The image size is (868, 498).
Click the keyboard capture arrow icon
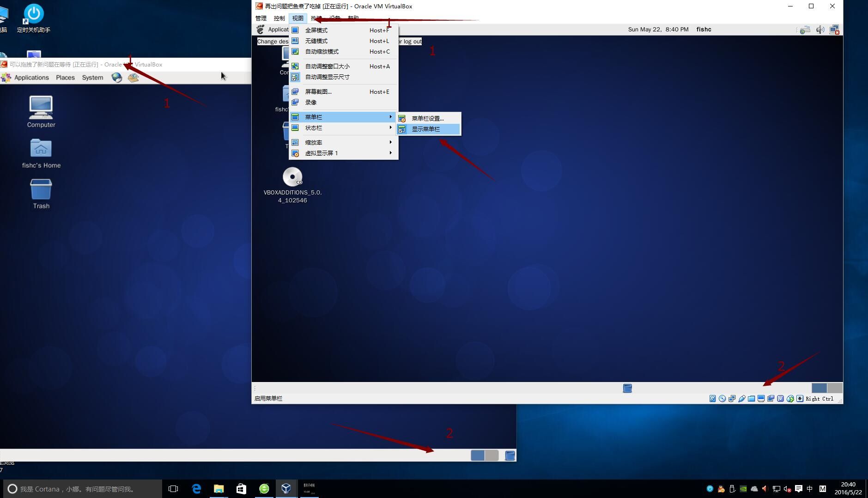(x=800, y=399)
